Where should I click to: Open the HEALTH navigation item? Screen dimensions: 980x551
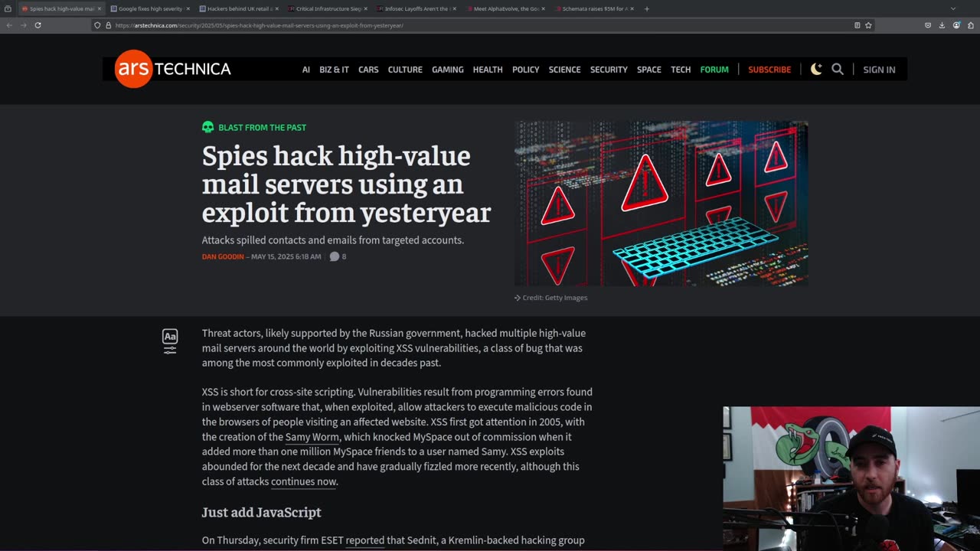coord(488,70)
